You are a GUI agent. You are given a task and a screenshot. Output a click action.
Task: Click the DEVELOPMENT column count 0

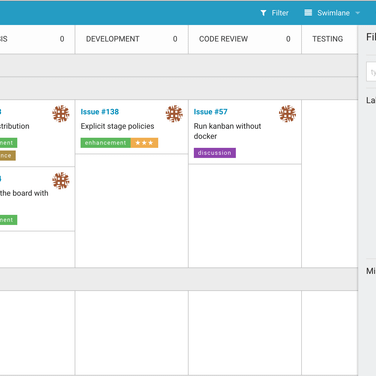pos(175,39)
